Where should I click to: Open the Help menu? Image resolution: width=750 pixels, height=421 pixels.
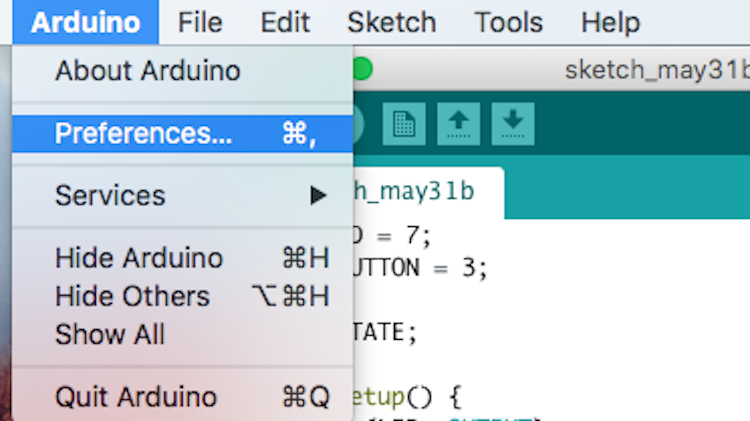coord(610,22)
